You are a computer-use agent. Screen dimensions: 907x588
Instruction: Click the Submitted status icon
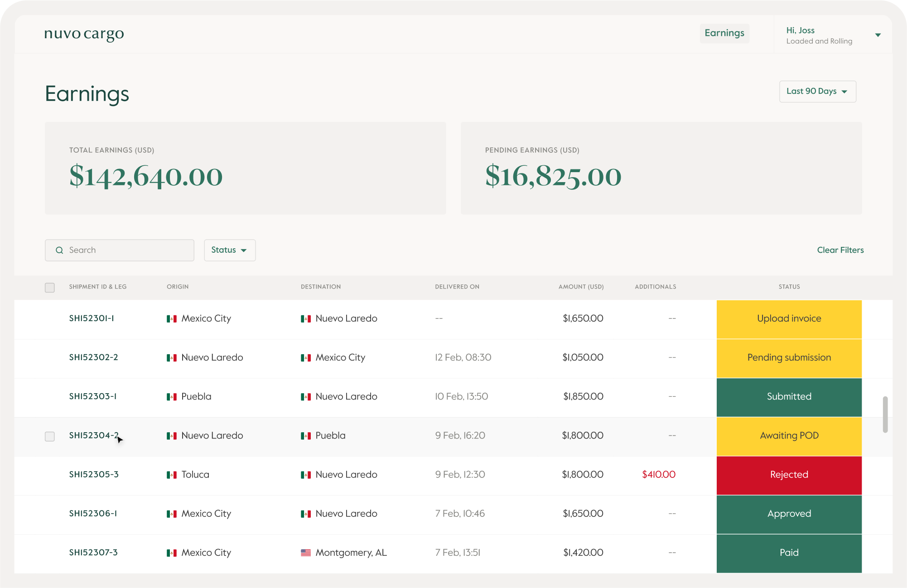pos(789,396)
